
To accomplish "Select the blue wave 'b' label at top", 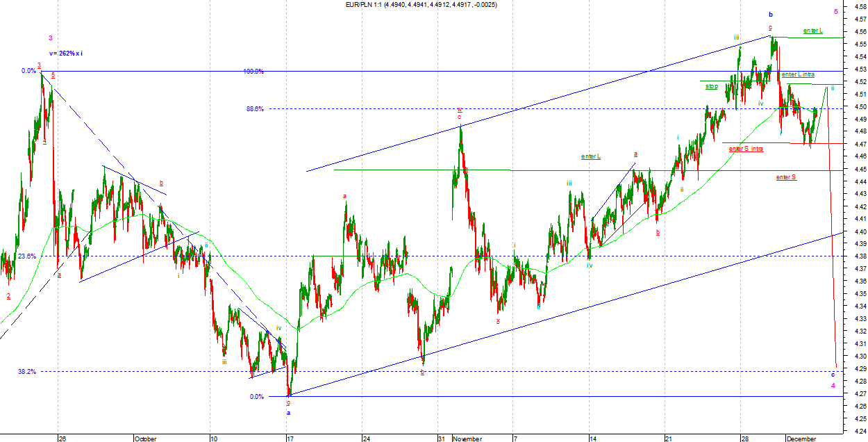I will [x=770, y=14].
